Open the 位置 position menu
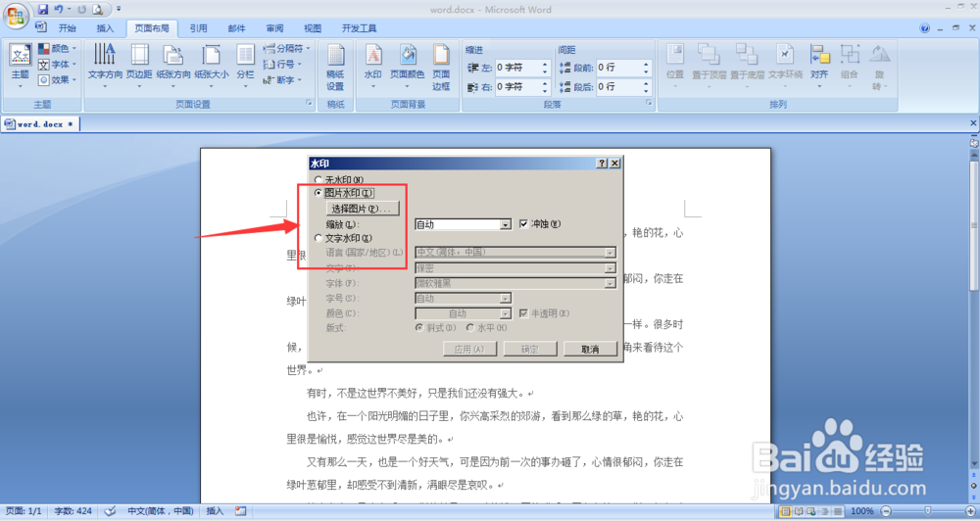 (x=675, y=66)
